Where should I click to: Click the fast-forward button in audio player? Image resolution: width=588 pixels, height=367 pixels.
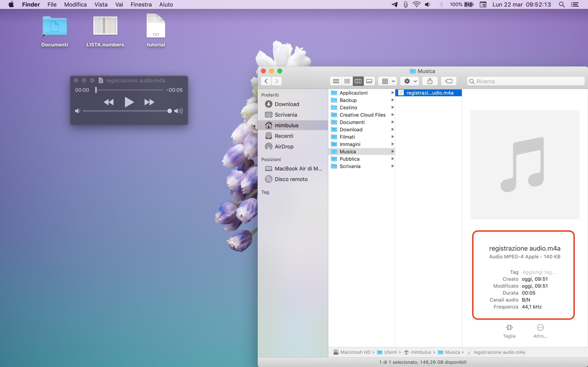pos(149,102)
